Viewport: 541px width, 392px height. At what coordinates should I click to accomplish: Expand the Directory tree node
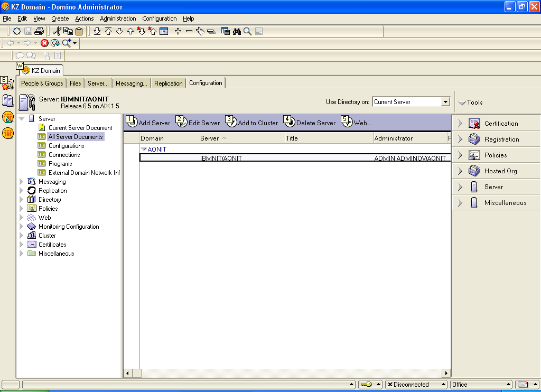pos(21,200)
